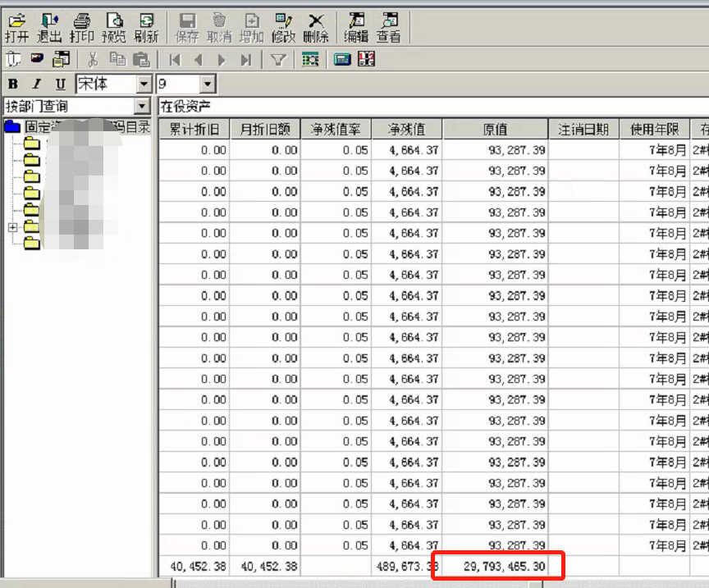Click the Paste clipboard icon
Image resolution: width=709 pixels, height=588 pixels.
point(141,59)
